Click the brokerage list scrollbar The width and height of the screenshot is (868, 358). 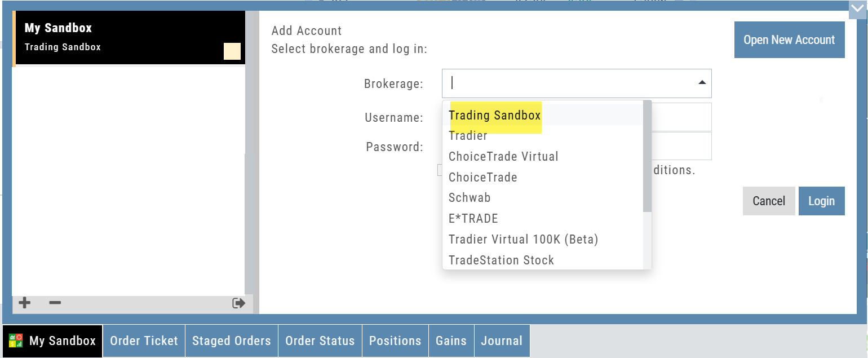tap(647, 158)
